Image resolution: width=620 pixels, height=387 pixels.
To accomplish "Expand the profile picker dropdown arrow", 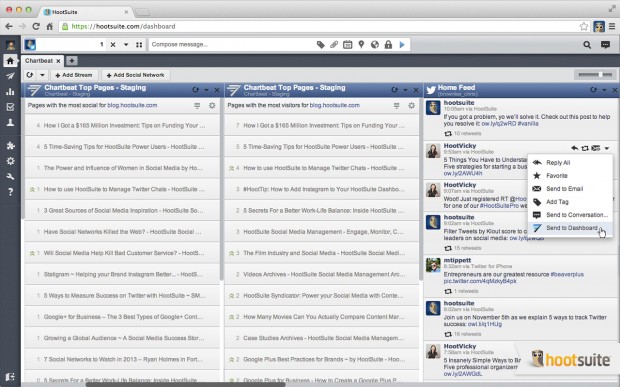I will [x=126, y=45].
